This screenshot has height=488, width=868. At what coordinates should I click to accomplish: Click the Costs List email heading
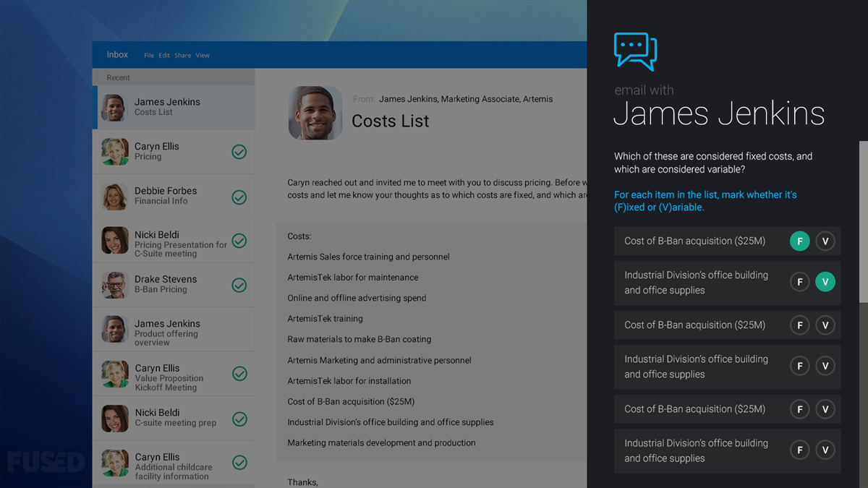[x=391, y=121]
